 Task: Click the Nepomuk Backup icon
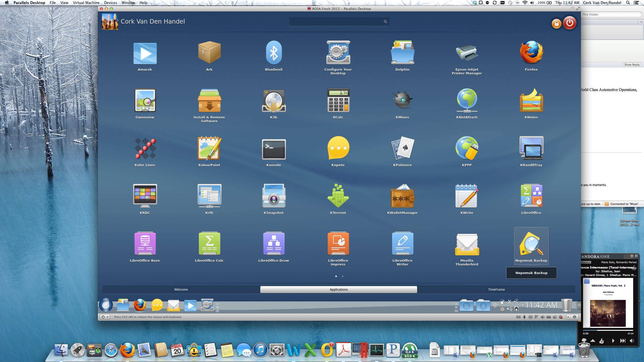click(x=531, y=244)
